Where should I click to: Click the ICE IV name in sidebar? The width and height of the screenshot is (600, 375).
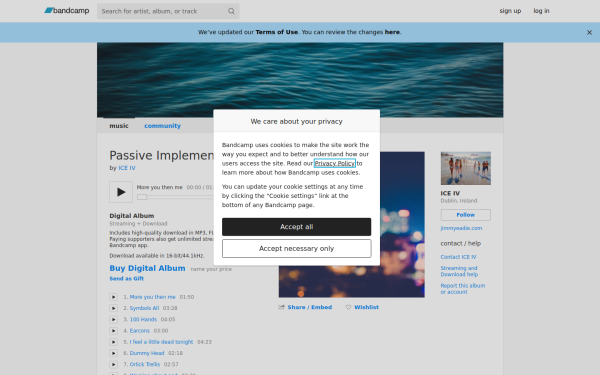[x=450, y=193]
